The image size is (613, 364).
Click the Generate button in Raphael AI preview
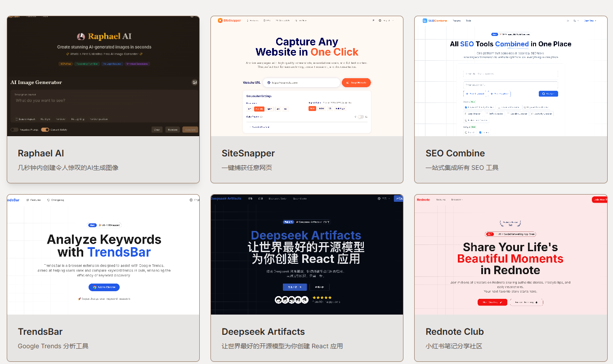[190, 129]
